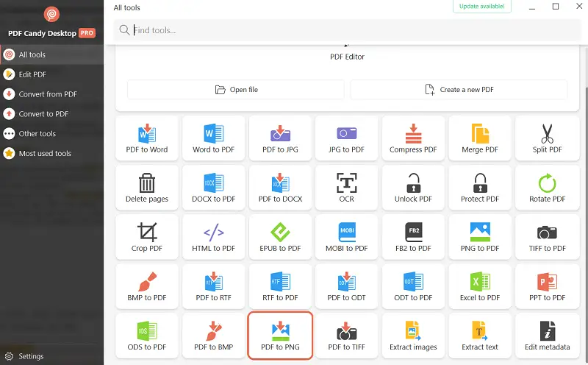Screen dimensions: 588x365
Task: Click the PRO badge in the header
Action: coord(87,33)
